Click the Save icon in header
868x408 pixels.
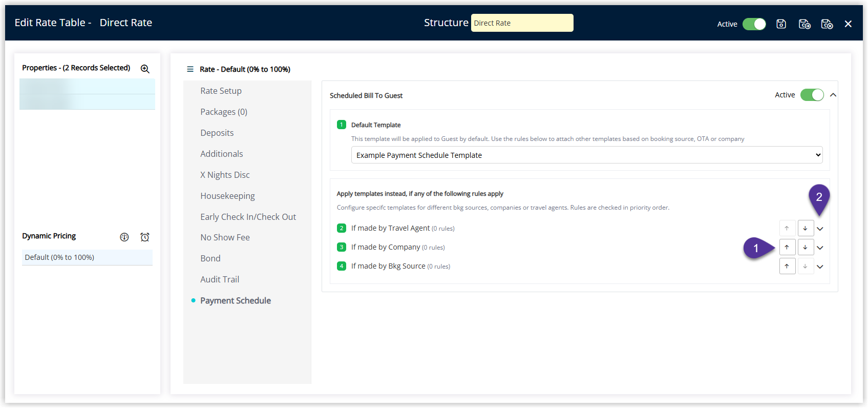tap(781, 24)
